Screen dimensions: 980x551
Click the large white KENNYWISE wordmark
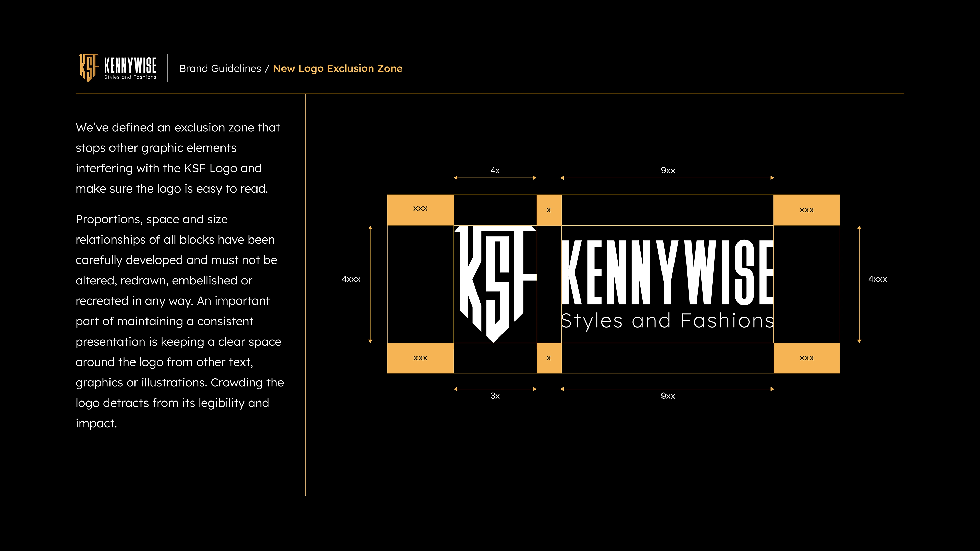click(x=668, y=272)
